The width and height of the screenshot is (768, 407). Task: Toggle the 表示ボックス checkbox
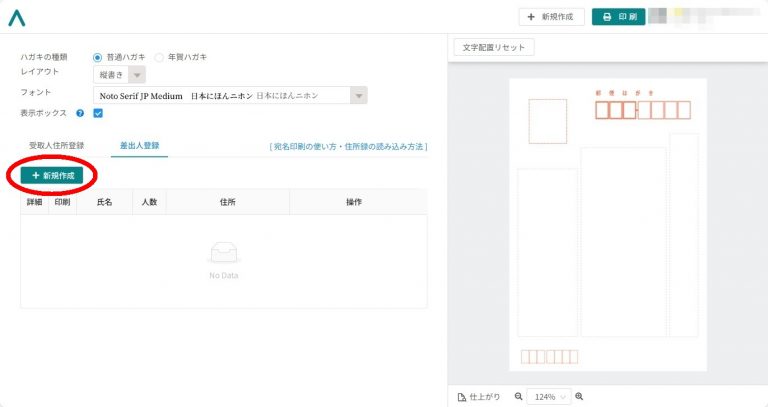pos(98,113)
